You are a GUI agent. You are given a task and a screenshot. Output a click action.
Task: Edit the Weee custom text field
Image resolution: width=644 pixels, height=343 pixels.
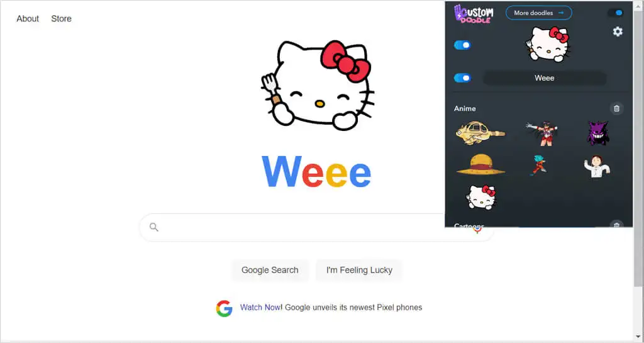545,78
